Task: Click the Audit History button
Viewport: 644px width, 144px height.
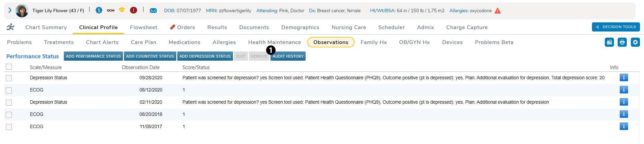Action: click(288, 56)
